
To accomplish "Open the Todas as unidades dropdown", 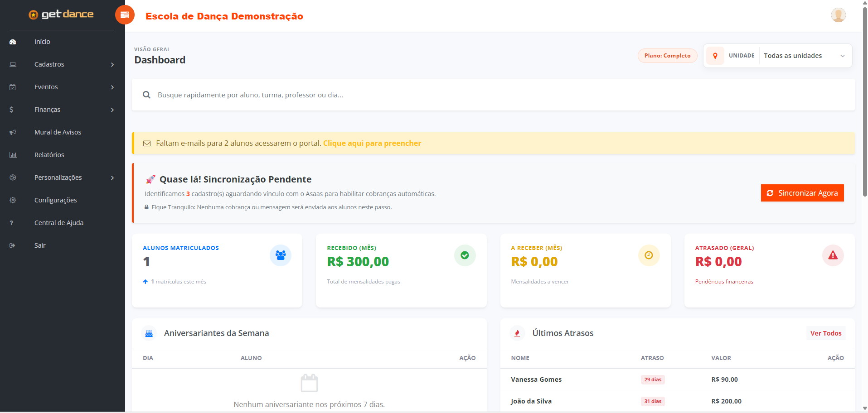I will click(x=805, y=56).
